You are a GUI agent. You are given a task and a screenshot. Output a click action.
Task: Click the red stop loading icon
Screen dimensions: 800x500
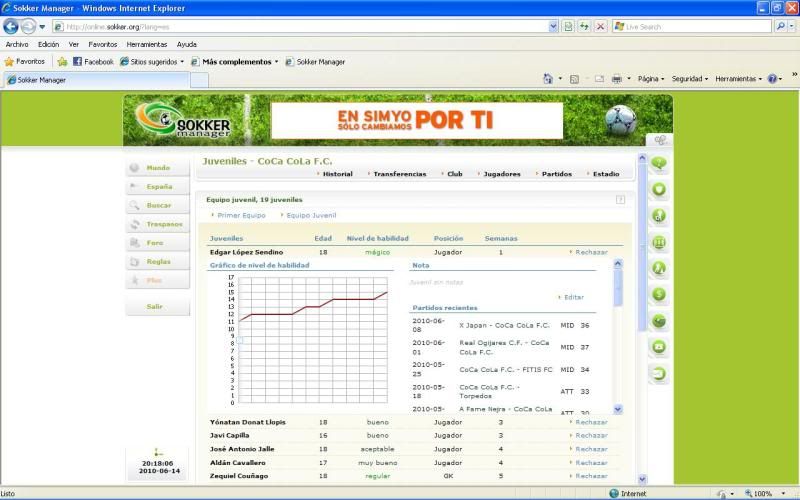coord(600,26)
